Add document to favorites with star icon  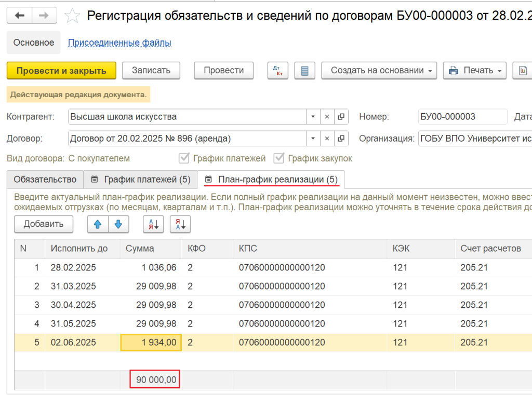[72, 16]
